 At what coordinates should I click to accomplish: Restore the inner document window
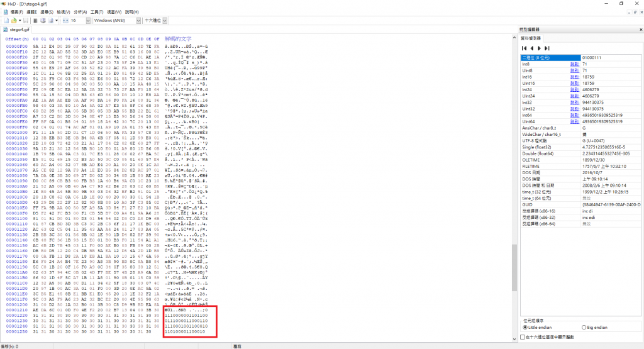click(635, 13)
